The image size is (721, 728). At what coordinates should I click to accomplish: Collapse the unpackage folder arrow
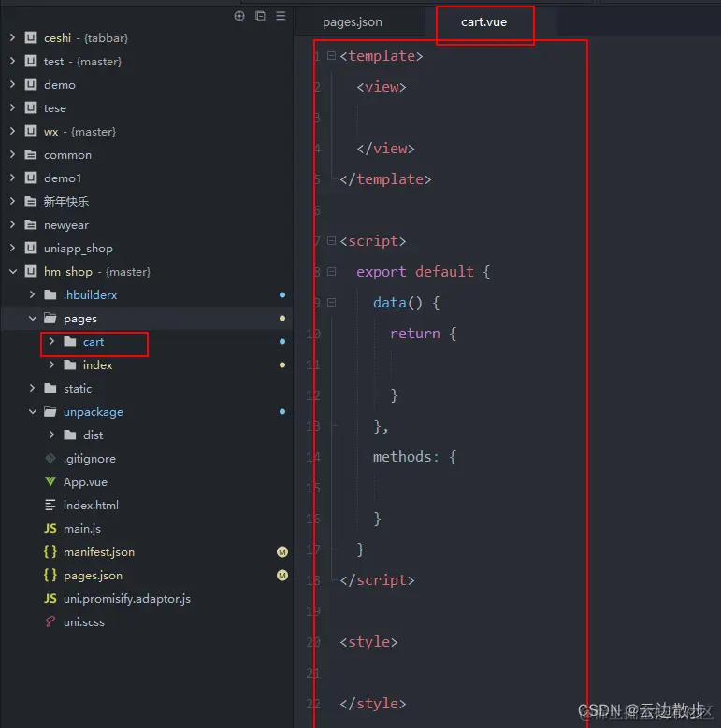[x=33, y=412]
